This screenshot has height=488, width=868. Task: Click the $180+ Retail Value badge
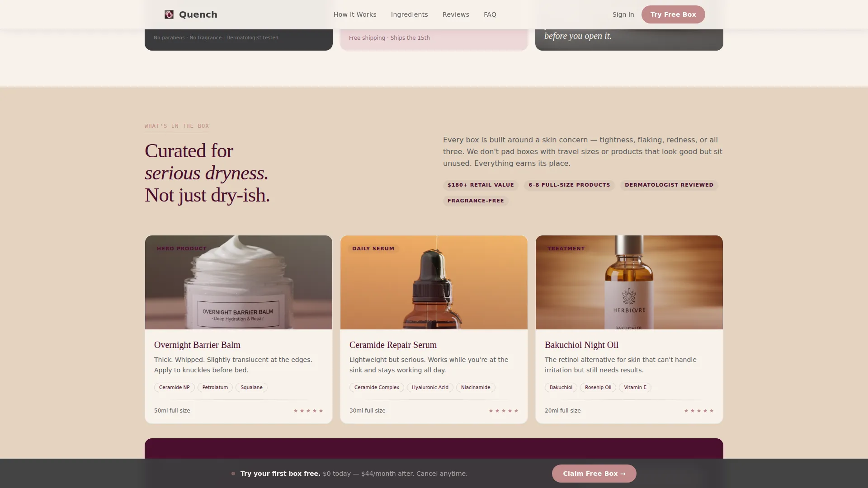[481, 185]
